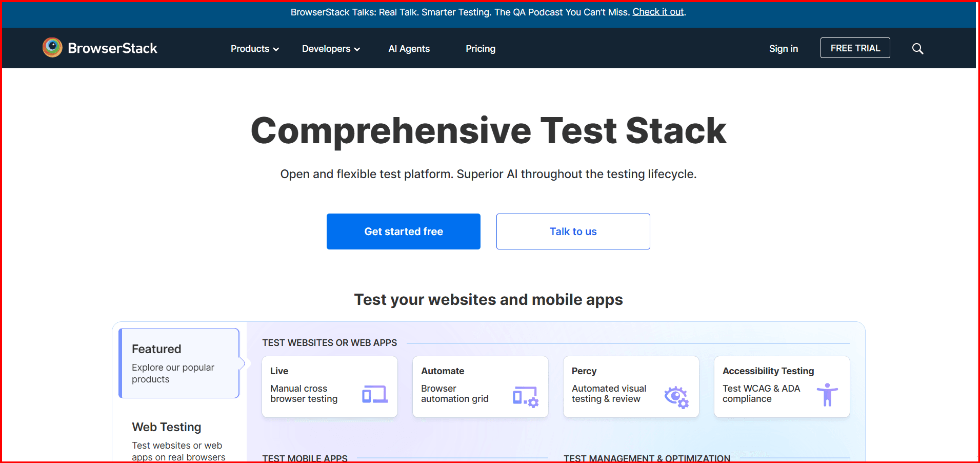Open the Automate product card title

click(443, 371)
